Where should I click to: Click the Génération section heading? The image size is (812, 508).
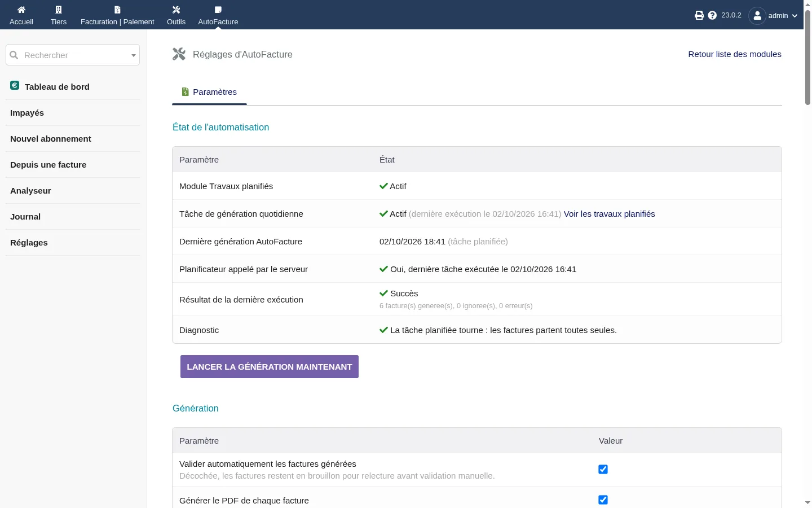(196, 408)
